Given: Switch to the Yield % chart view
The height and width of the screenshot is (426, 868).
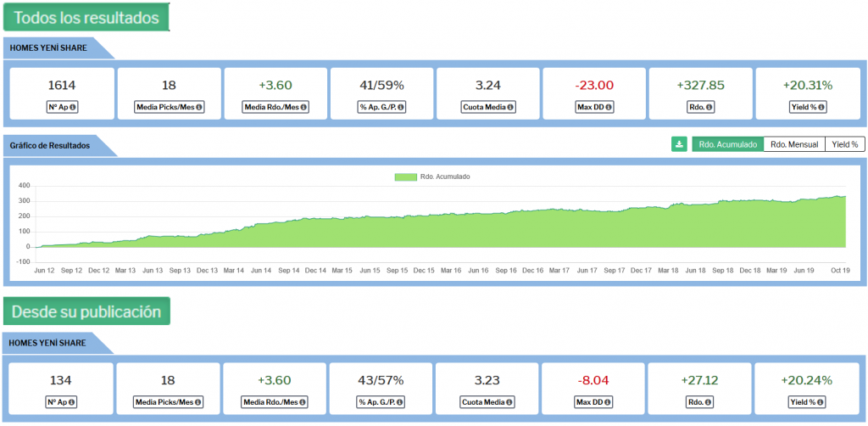Looking at the screenshot, I should click(x=844, y=144).
